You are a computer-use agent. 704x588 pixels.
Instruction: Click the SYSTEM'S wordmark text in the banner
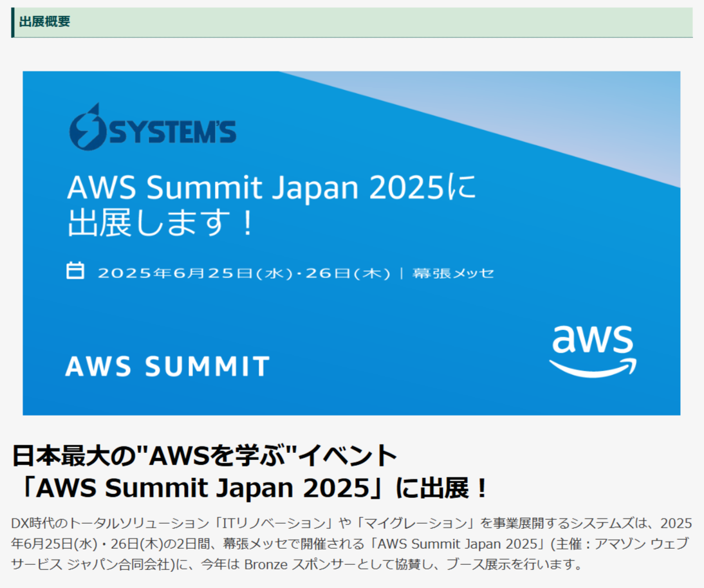(173, 133)
